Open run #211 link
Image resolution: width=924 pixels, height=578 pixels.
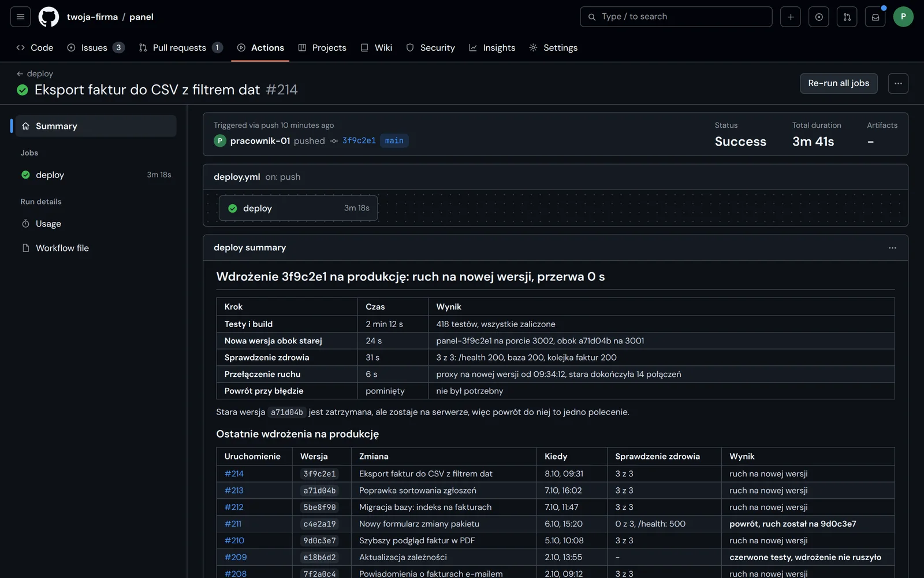pos(233,524)
